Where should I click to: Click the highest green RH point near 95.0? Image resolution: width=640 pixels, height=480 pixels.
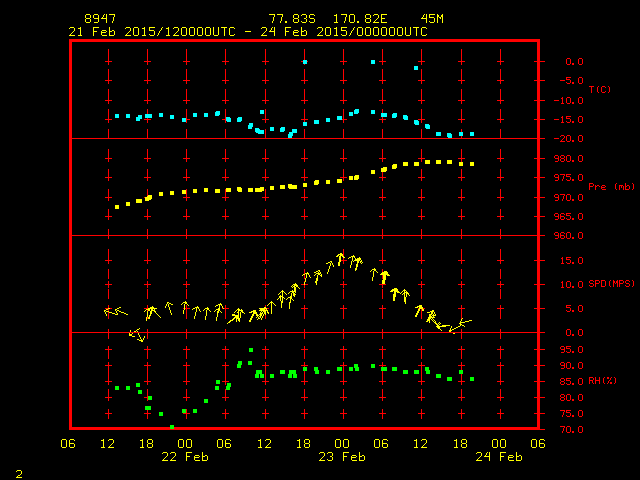coord(251,350)
